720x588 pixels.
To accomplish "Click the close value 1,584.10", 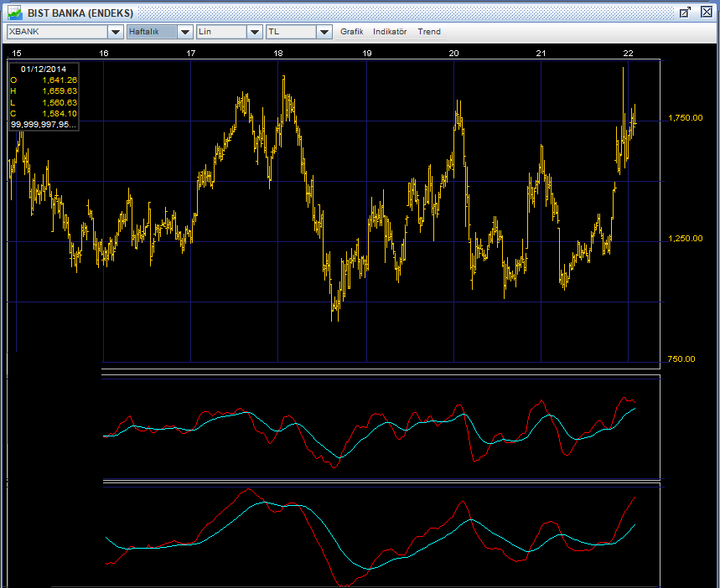I will [x=60, y=114].
